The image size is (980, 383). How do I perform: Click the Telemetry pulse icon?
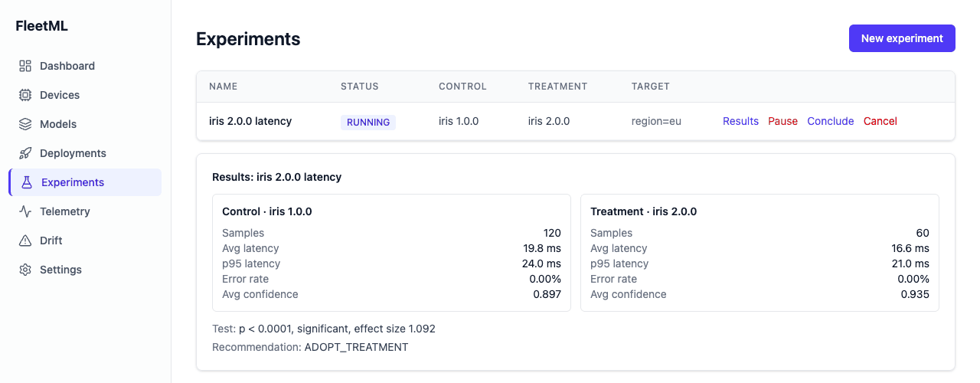pyautogui.click(x=25, y=211)
